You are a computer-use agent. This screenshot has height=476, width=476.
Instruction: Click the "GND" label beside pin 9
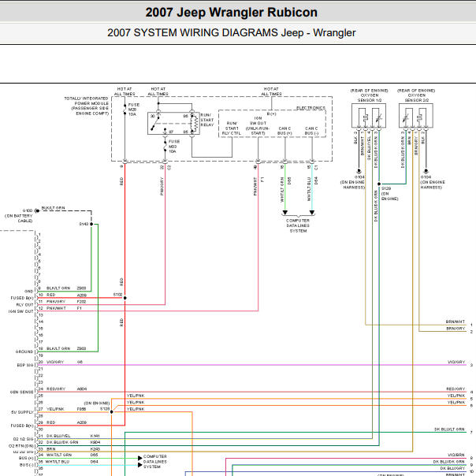click(x=29, y=291)
